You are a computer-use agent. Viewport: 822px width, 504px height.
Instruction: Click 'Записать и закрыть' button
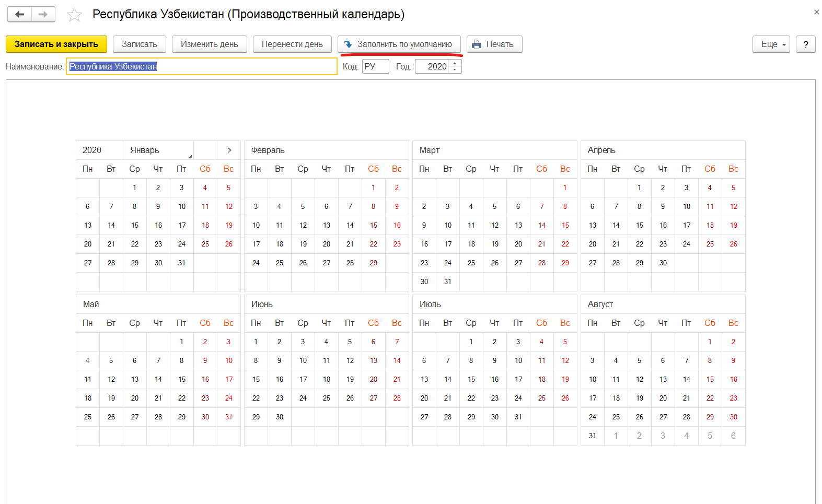pyautogui.click(x=56, y=44)
